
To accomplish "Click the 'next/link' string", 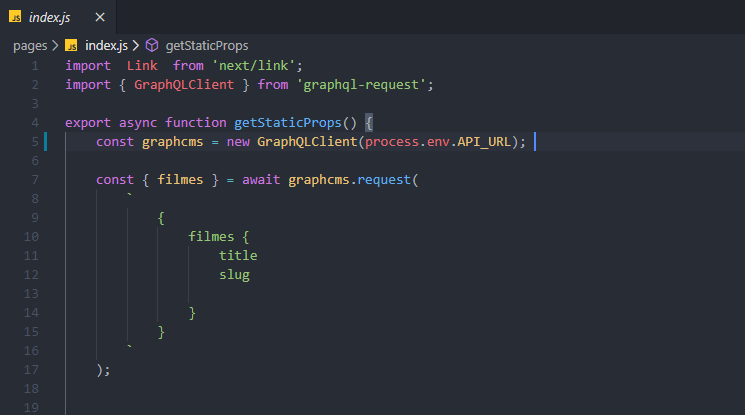I will tap(253, 66).
